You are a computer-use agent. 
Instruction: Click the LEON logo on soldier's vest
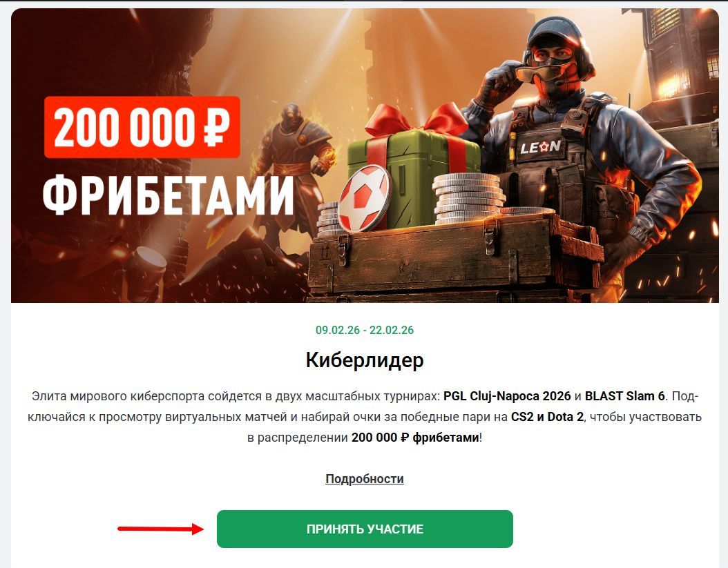[540, 148]
